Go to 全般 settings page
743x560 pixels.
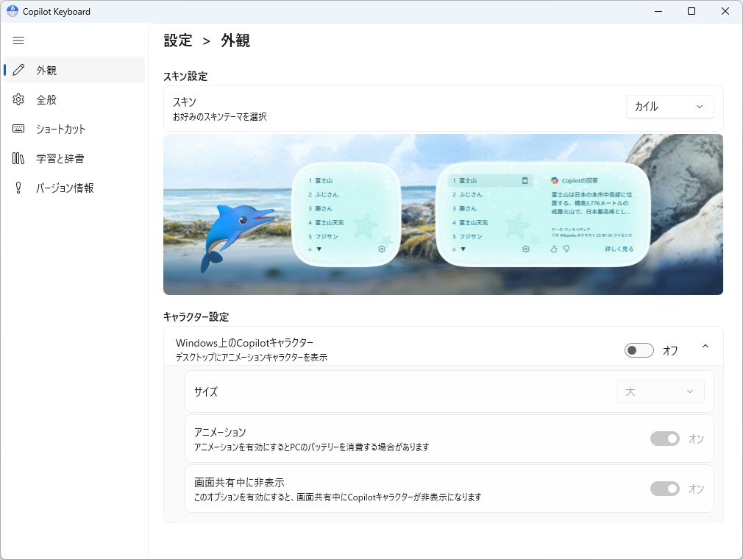[x=74, y=99]
